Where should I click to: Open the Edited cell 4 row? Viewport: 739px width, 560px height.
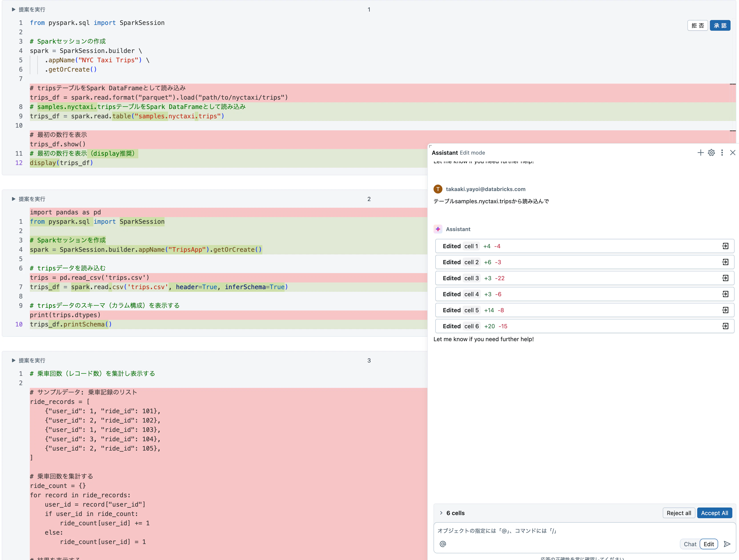click(x=584, y=294)
